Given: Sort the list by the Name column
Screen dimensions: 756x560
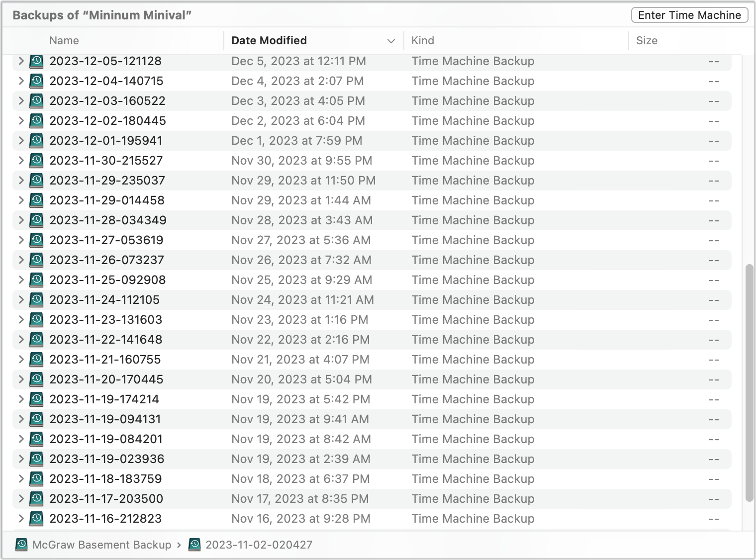Looking at the screenshot, I should [64, 41].
